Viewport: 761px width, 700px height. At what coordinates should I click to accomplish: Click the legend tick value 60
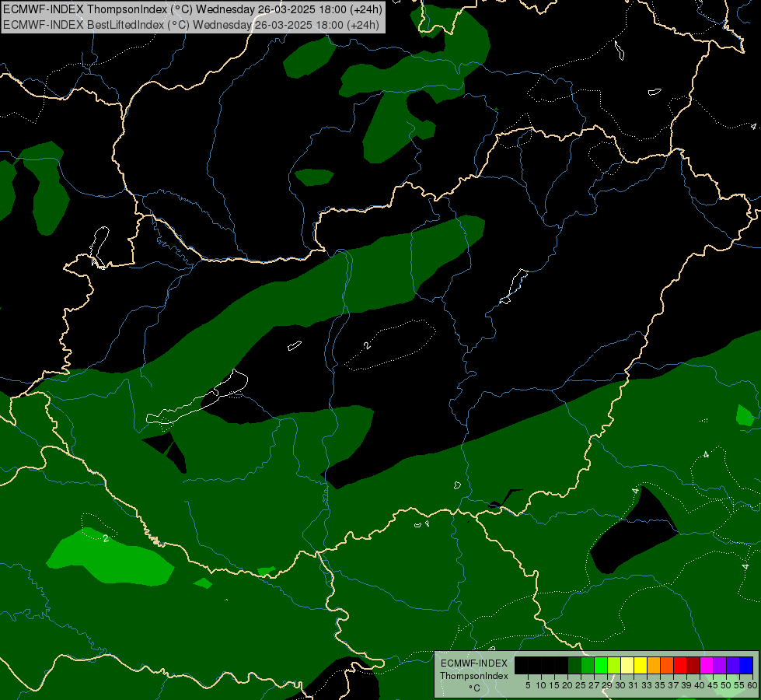tap(752, 685)
